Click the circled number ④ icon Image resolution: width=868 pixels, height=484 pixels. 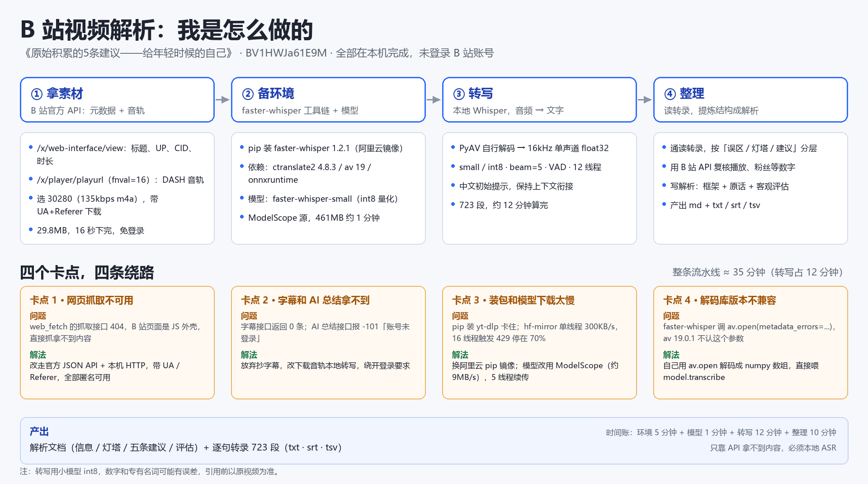670,94
